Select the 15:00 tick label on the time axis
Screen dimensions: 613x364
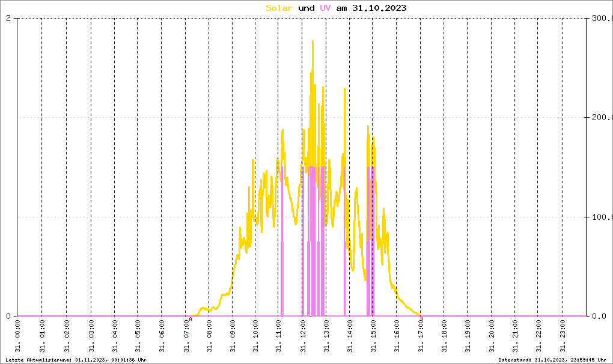[374, 337]
